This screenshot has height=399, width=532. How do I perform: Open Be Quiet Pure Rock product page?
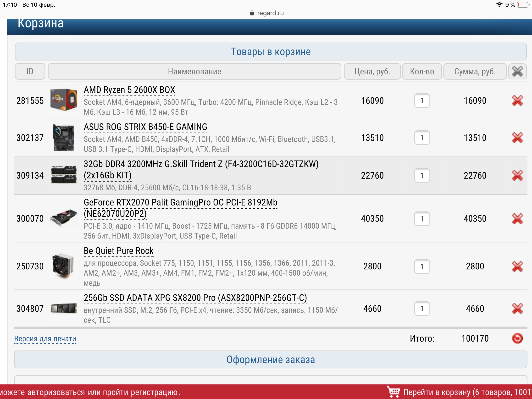point(118,251)
